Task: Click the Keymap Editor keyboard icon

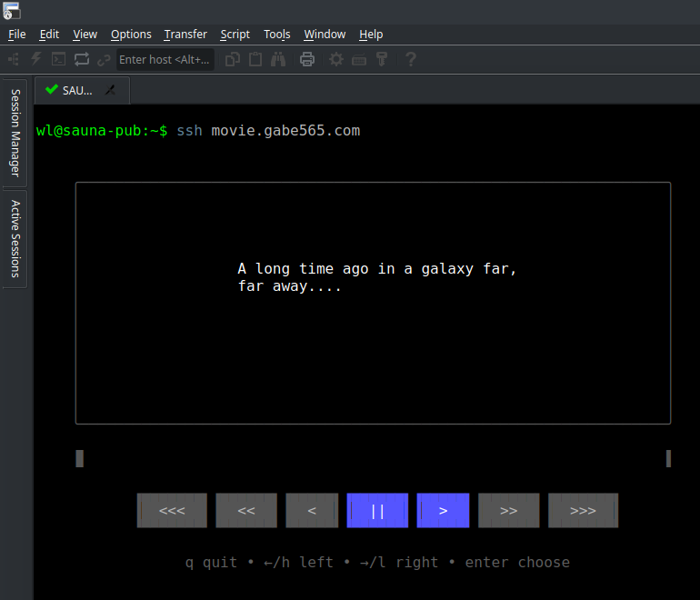Action: [x=359, y=59]
